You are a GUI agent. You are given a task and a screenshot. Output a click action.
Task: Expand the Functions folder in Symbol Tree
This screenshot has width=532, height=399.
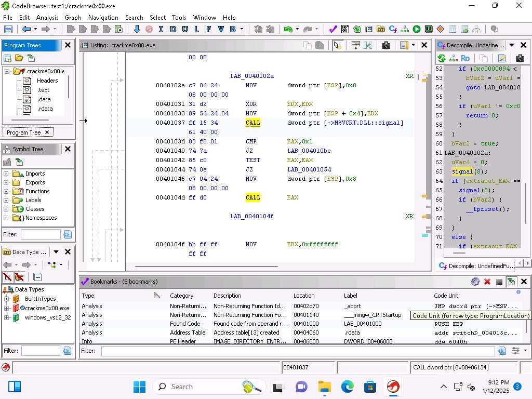point(6,191)
